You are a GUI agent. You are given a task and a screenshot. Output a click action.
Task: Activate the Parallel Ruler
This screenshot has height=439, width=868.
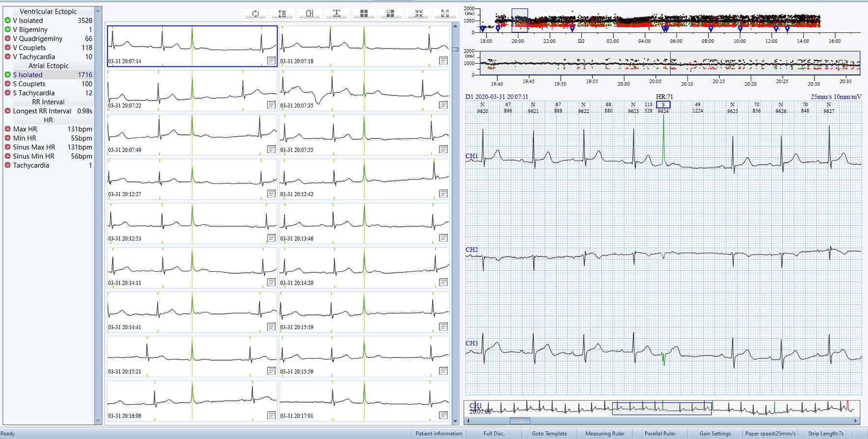pyautogui.click(x=660, y=434)
